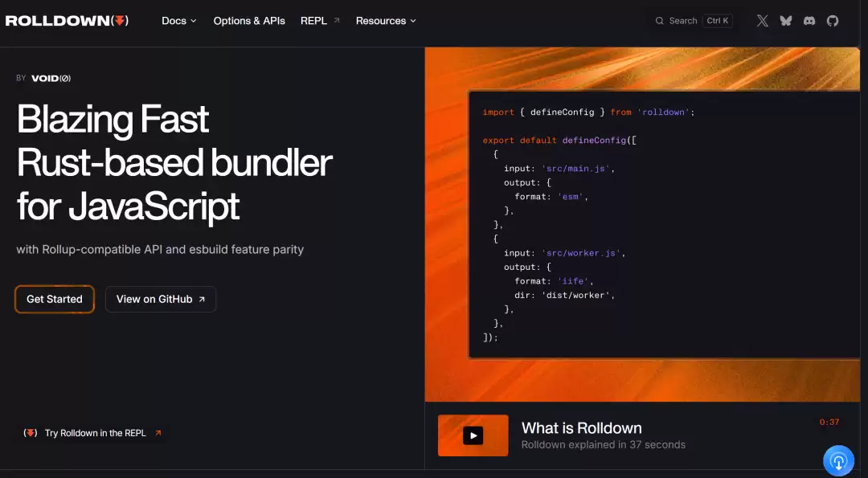
Task: Click the 'iife' format value
Action: 573,281
